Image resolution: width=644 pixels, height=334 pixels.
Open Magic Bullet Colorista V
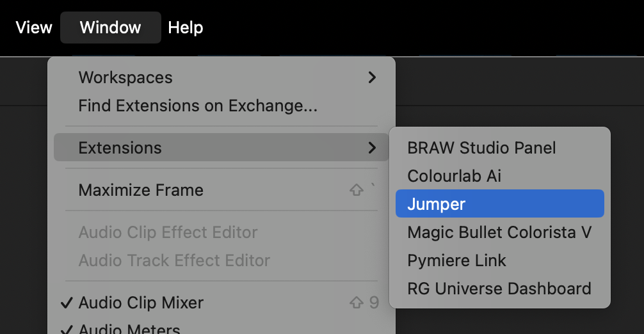[499, 232]
